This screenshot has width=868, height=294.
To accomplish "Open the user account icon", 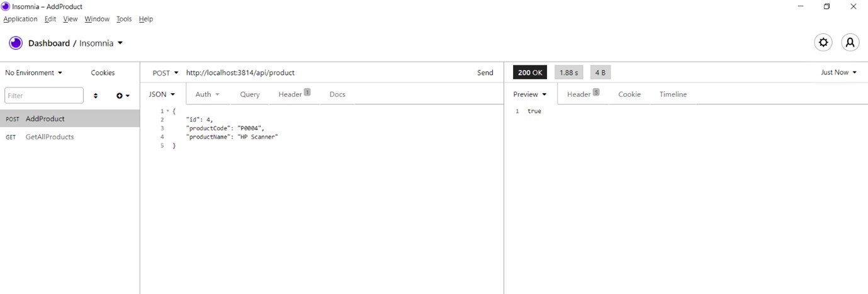I will [850, 43].
